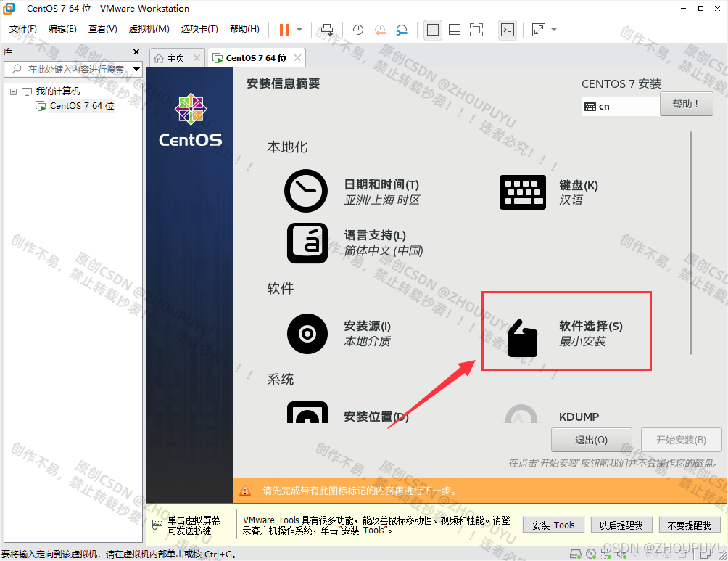Click the CentOS logo in installer sidebar
Image resolution: width=728 pixels, height=561 pixels.
[191, 120]
